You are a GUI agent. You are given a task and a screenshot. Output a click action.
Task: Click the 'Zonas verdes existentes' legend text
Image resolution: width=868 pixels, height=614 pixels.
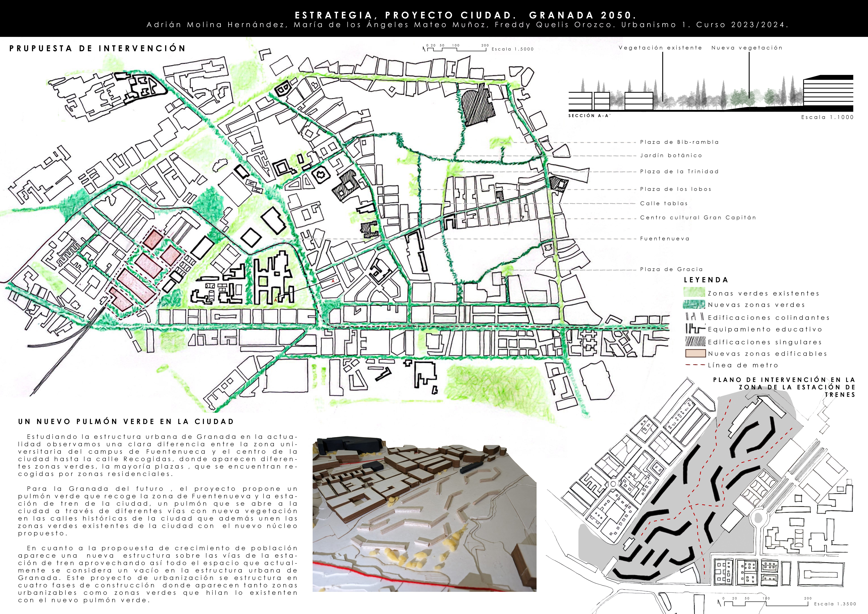(764, 294)
